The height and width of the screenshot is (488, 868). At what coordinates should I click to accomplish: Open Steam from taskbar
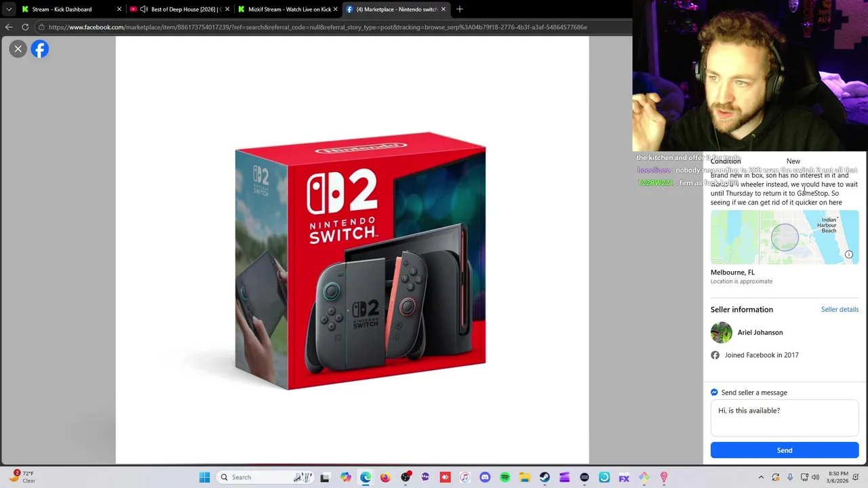tap(545, 477)
